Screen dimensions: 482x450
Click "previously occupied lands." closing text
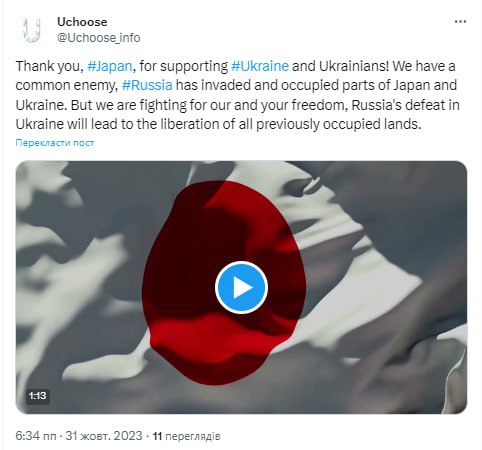coord(339,124)
